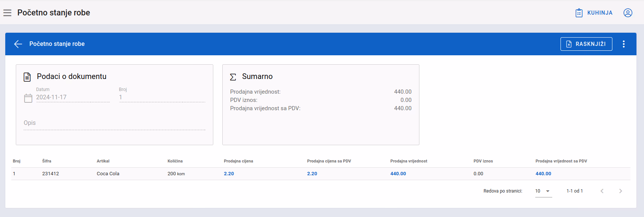Click the Opis description field
644x217 pixels.
114,123
